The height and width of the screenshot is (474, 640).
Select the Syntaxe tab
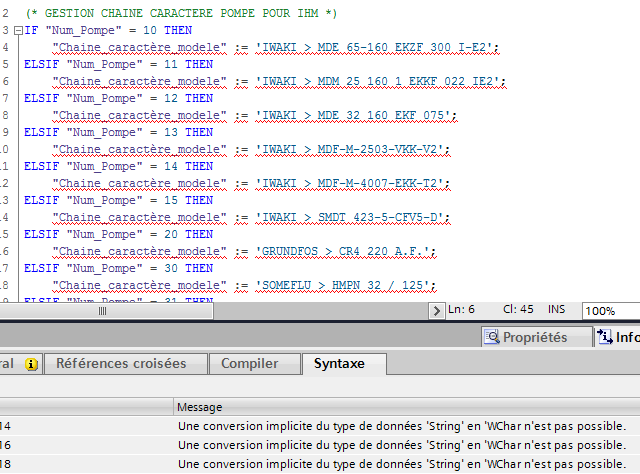(x=340, y=364)
